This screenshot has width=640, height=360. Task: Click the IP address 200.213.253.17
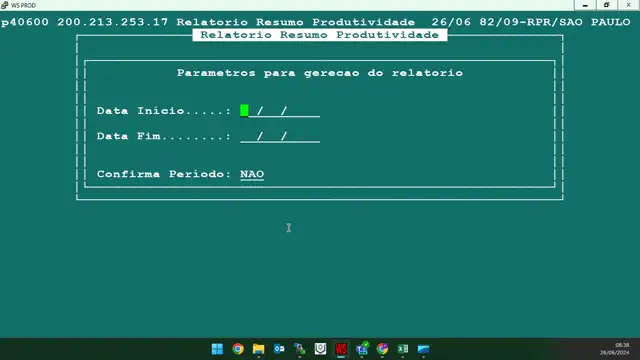112,22
